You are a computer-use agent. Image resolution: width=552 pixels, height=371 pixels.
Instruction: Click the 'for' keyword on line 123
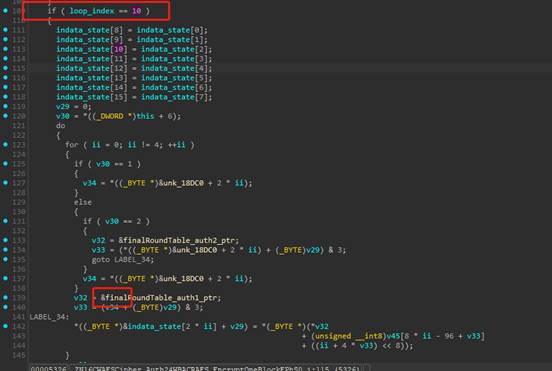[x=71, y=145]
